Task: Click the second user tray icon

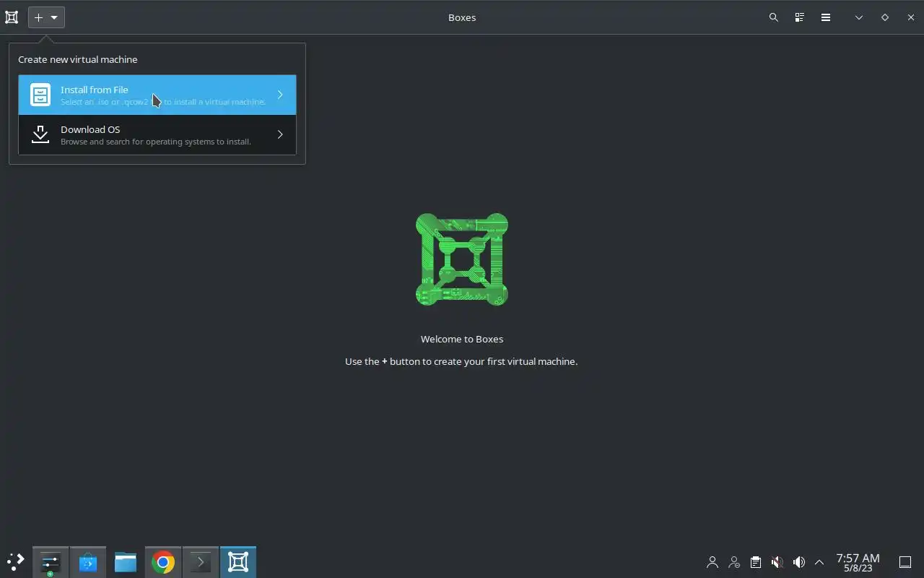Action: (x=734, y=562)
